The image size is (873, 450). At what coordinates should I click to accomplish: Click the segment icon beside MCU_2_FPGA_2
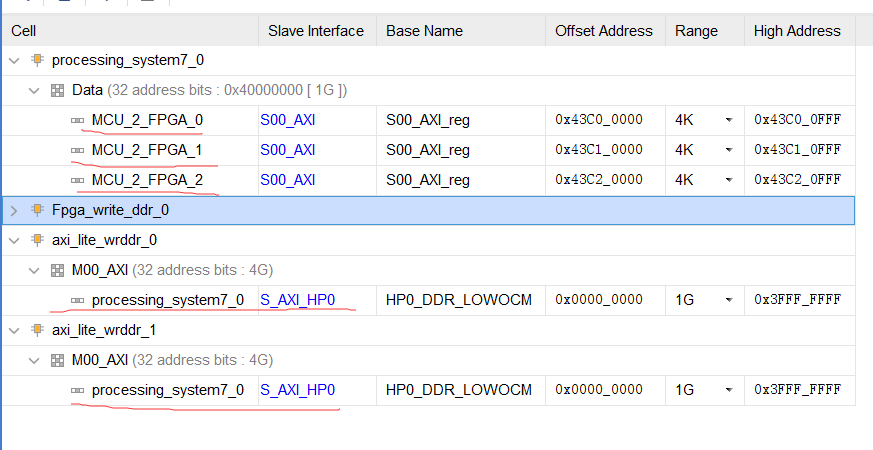(x=77, y=180)
